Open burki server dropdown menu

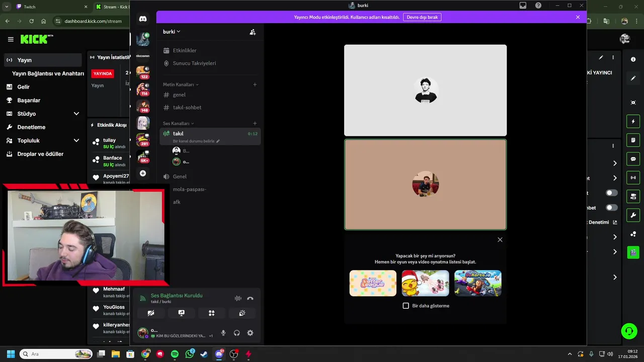[x=172, y=32]
